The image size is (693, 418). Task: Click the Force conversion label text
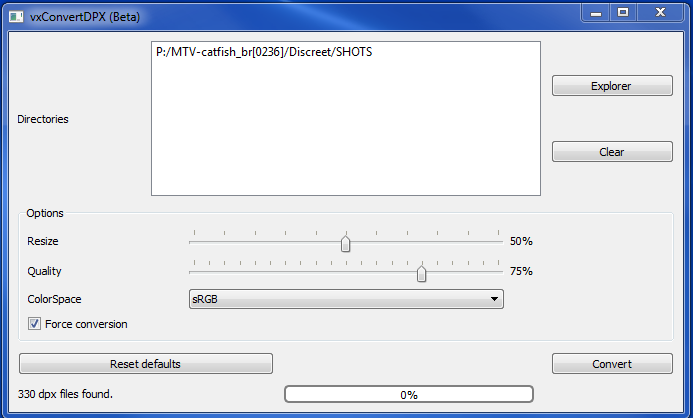point(86,324)
